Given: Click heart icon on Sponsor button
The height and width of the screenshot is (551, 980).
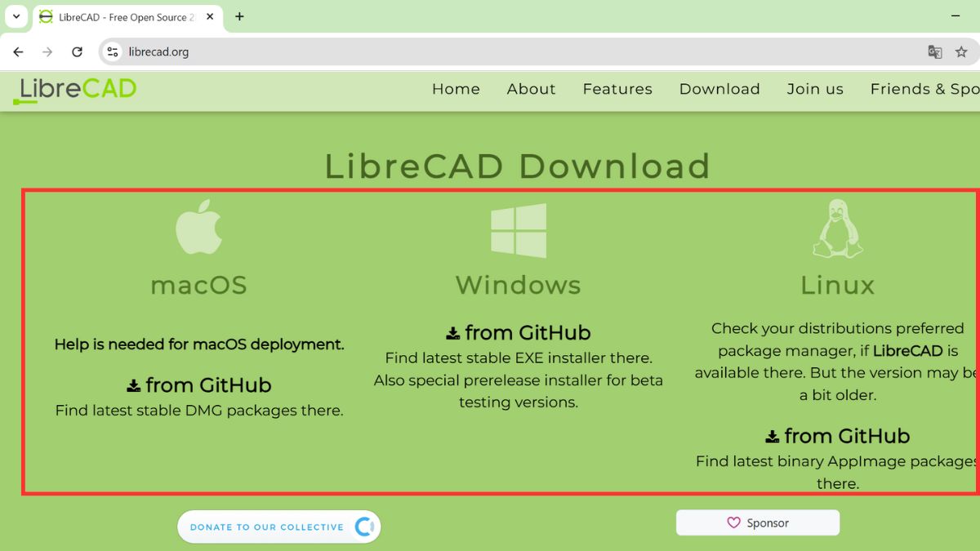Looking at the screenshot, I should click(733, 522).
